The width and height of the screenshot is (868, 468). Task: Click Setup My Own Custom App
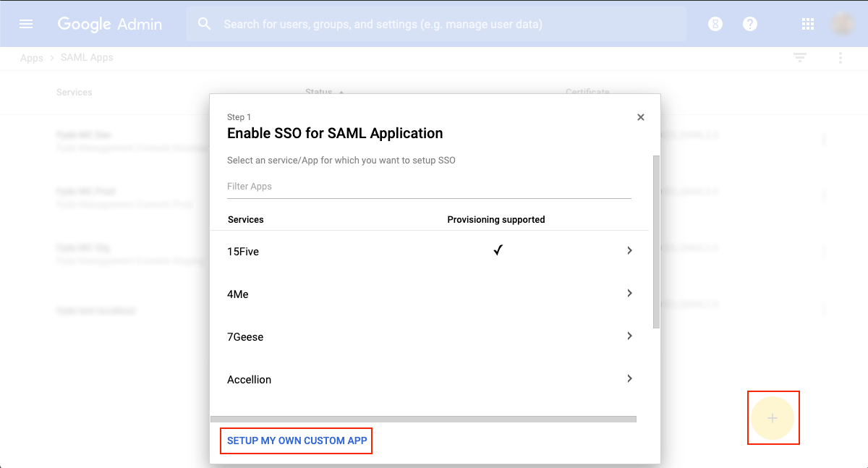point(297,441)
